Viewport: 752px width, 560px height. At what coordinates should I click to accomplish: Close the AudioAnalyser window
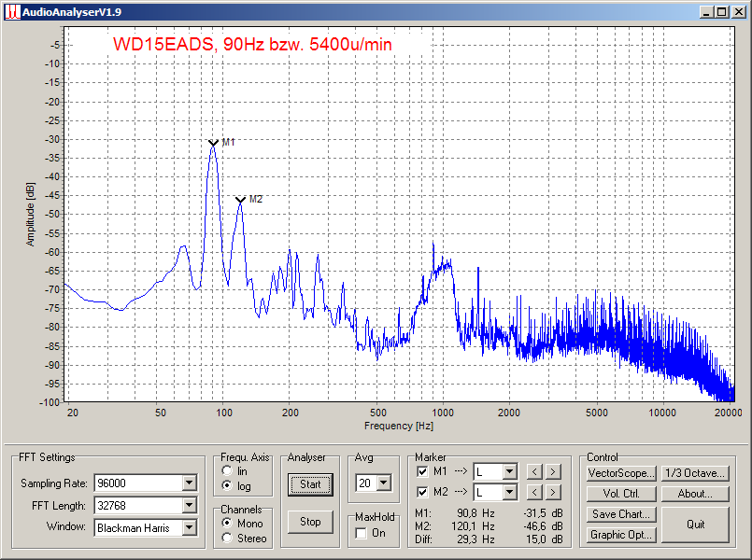point(739,12)
